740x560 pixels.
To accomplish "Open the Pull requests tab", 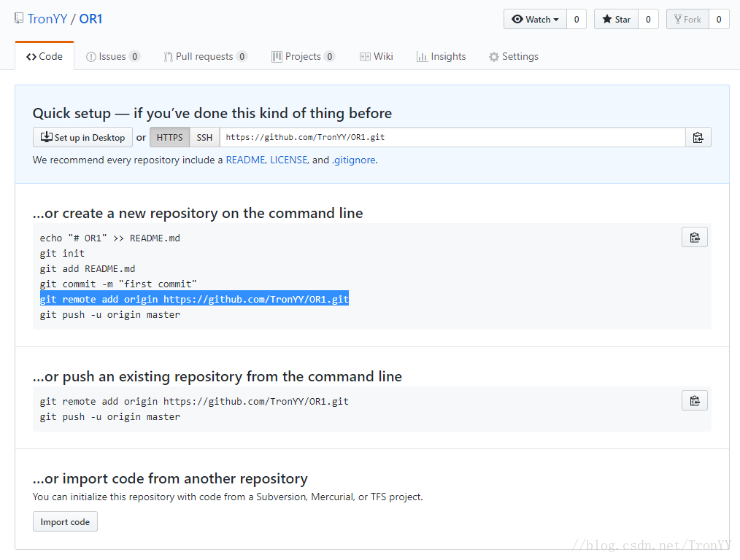I will [205, 57].
